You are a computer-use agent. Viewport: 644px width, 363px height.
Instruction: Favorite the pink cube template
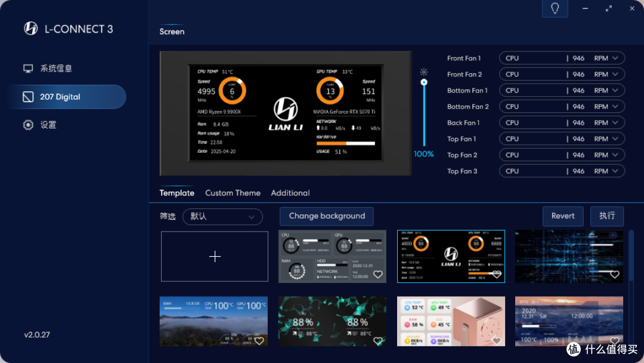497,340
